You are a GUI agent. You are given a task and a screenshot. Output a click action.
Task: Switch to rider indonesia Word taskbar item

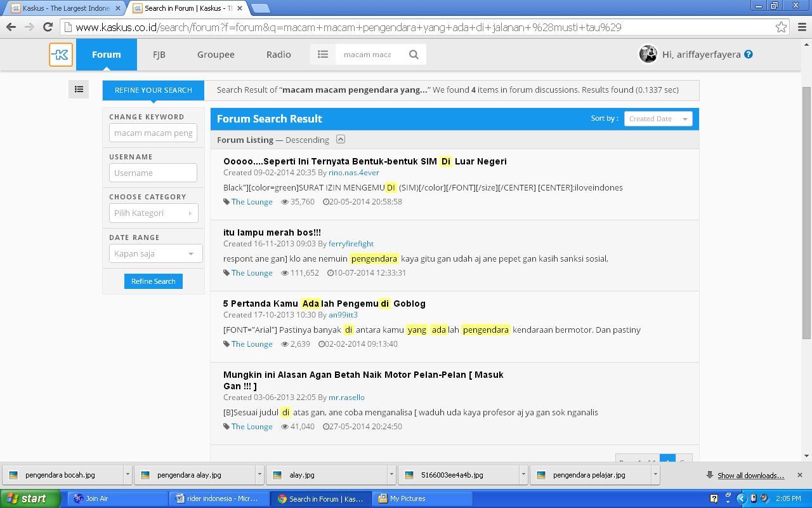tap(218, 498)
